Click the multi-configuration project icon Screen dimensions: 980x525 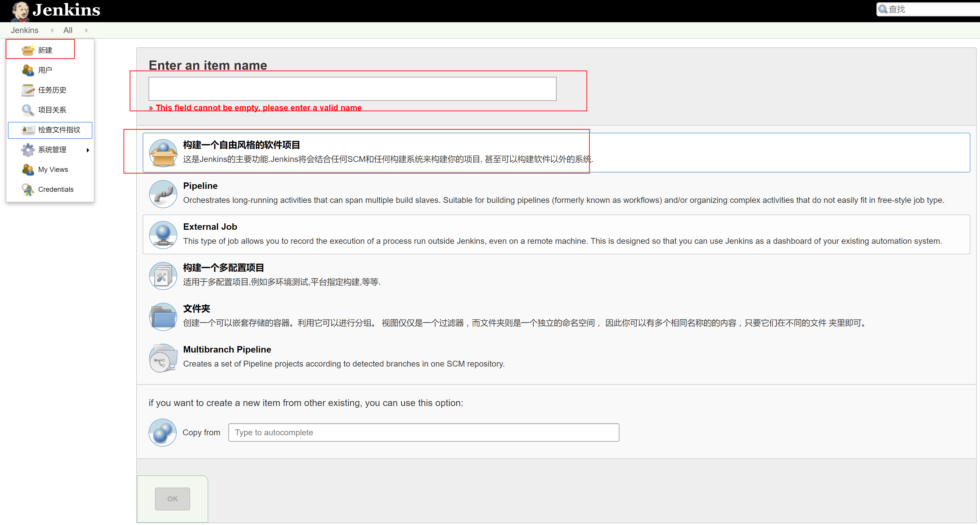click(x=163, y=276)
